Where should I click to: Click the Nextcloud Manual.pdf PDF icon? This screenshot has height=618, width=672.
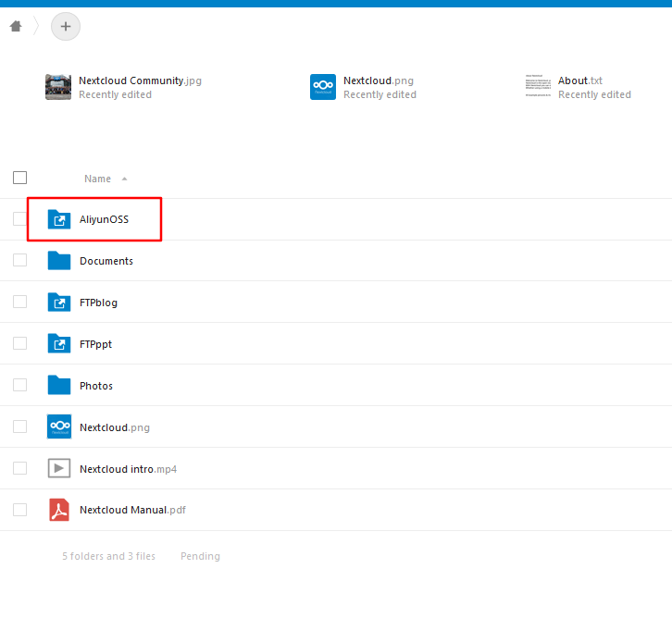click(59, 510)
